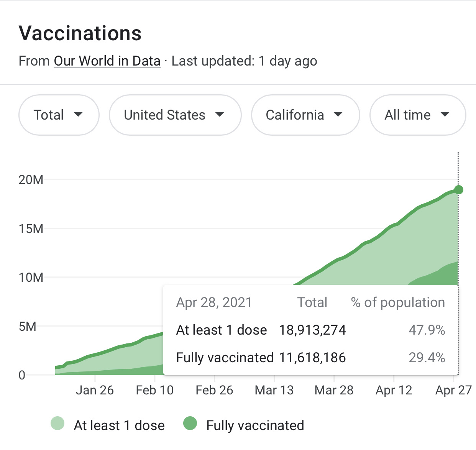Screen dimensions: 476x450
Task: Click the Mar 28 date on the axis
Action: [334, 390]
